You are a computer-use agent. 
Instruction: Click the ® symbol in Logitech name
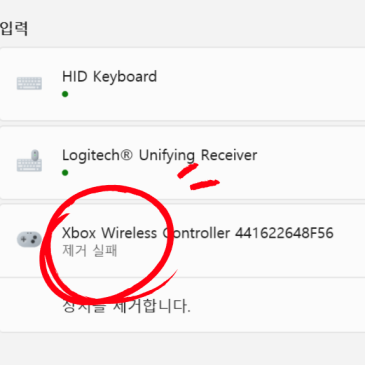pyautogui.click(x=126, y=155)
